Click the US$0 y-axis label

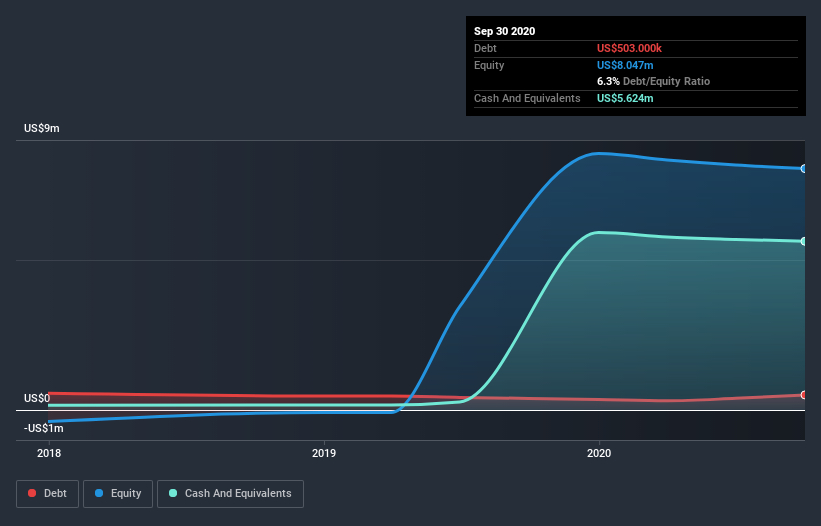click(x=37, y=398)
